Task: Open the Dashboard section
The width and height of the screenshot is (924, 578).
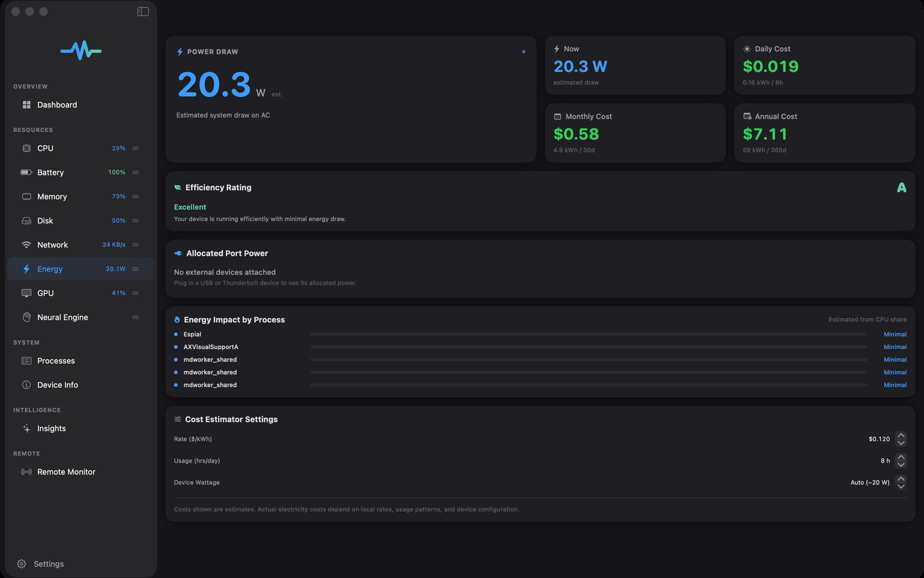Action: (x=81, y=105)
